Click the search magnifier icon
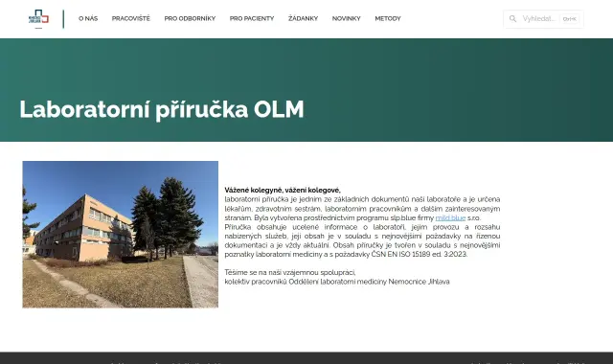 coord(512,19)
